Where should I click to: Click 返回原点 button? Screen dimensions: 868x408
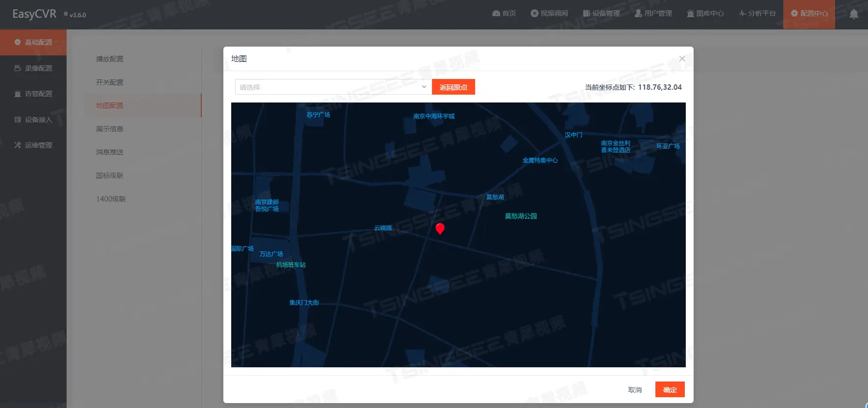coord(454,87)
